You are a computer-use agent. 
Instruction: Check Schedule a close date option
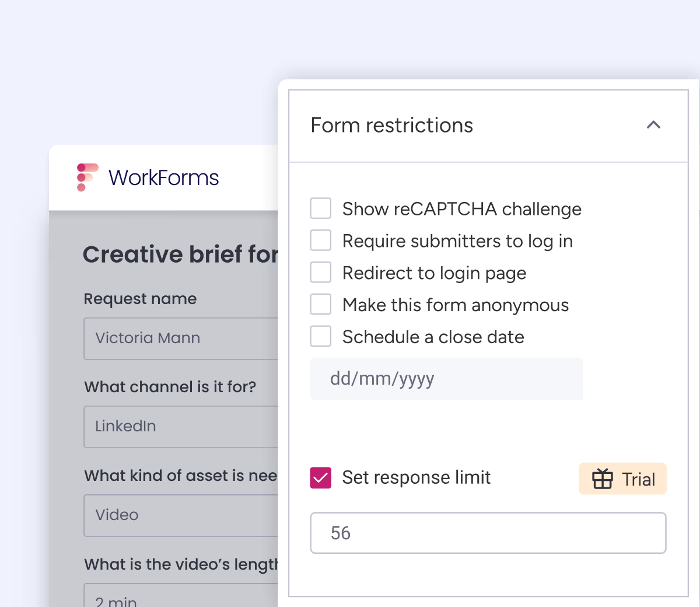coord(321,337)
